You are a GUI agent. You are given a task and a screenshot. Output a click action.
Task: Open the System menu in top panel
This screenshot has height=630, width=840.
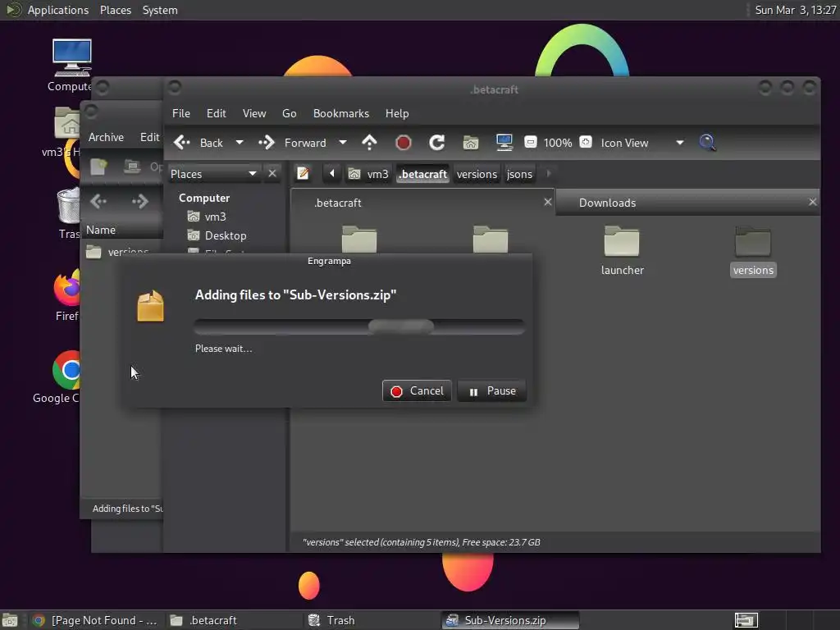pyautogui.click(x=160, y=10)
